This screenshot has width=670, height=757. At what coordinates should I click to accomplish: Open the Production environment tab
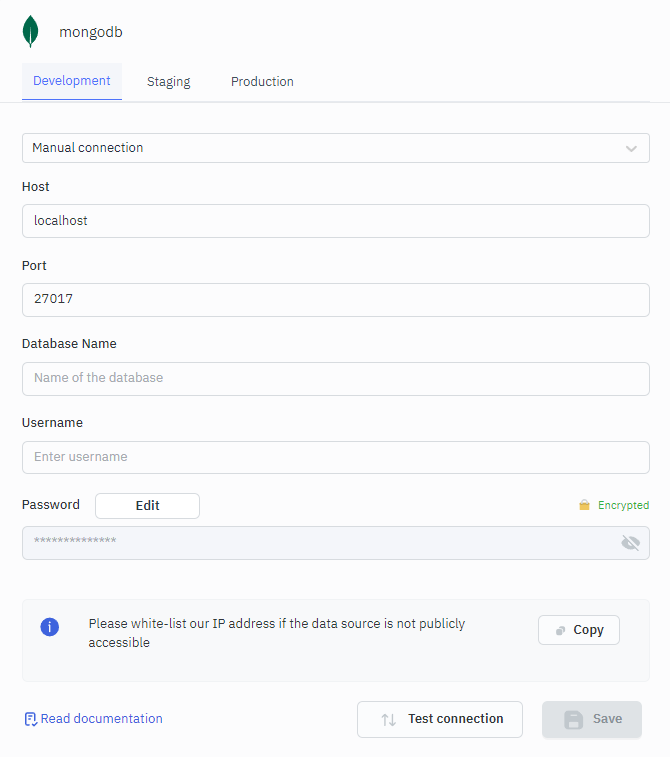[262, 82]
